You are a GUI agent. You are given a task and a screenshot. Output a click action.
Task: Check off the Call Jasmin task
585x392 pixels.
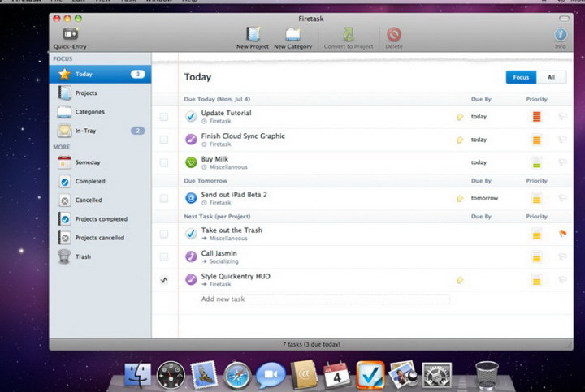(x=164, y=257)
